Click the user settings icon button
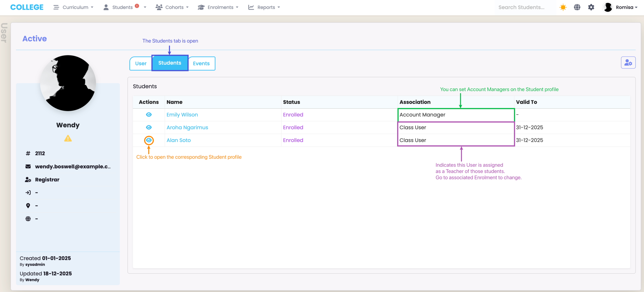 pos(628,63)
